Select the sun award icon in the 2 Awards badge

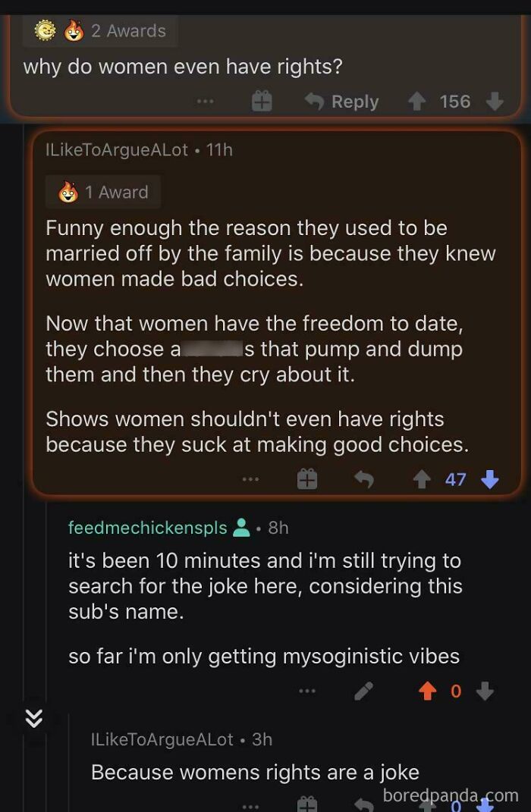coord(47,31)
